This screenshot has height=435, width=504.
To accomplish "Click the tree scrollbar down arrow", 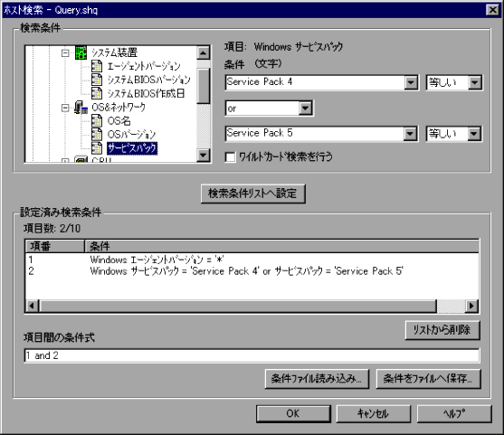I will 204,156.
